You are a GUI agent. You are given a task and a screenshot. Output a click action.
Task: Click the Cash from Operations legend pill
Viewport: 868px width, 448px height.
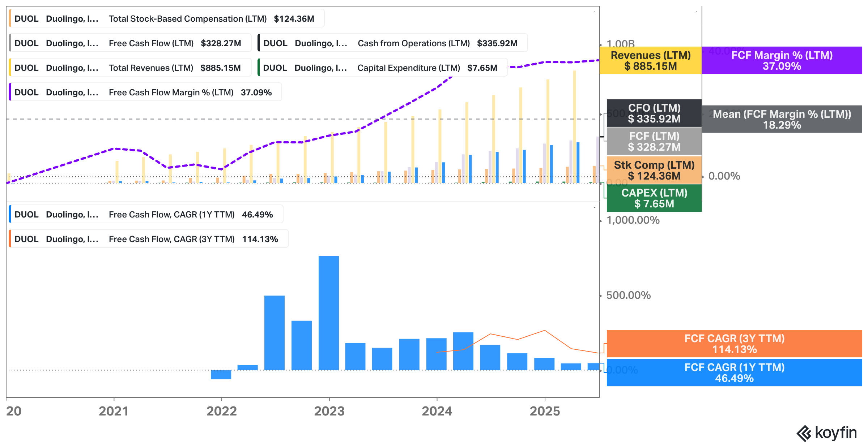(x=392, y=43)
